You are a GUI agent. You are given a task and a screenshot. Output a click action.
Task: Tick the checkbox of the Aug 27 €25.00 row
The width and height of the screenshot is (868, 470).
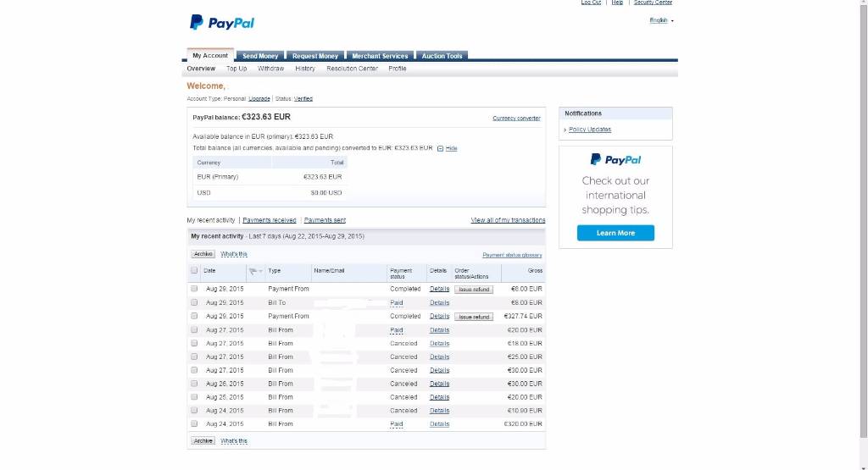click(194, 357)
